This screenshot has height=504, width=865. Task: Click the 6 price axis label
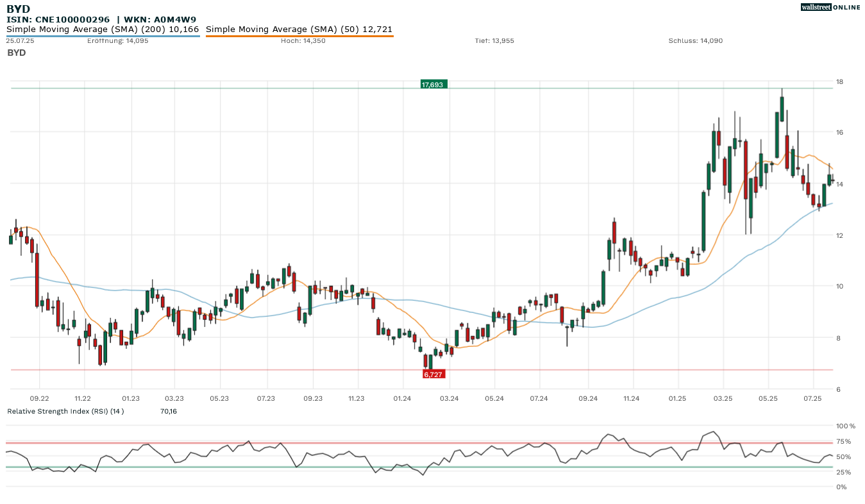pos(838,389)
